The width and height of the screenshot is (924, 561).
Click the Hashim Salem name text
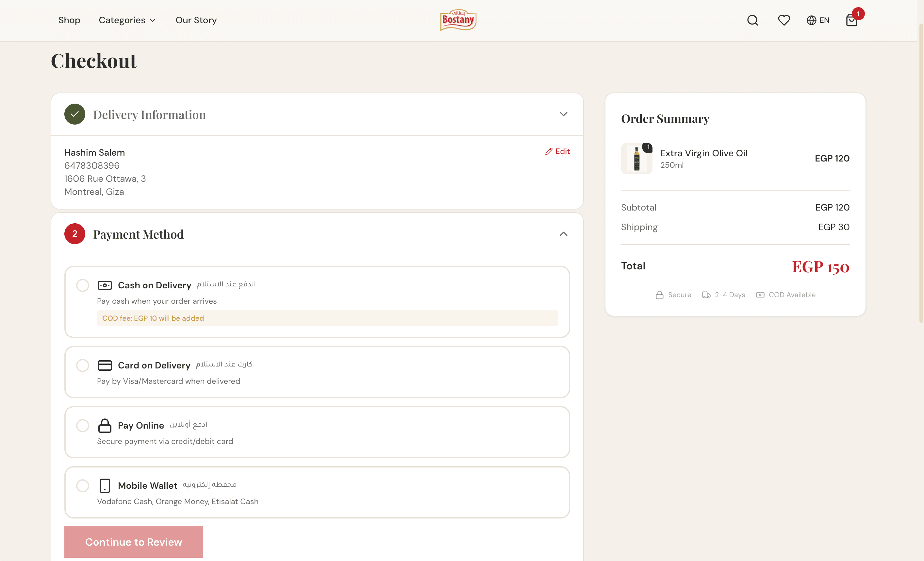94,152
